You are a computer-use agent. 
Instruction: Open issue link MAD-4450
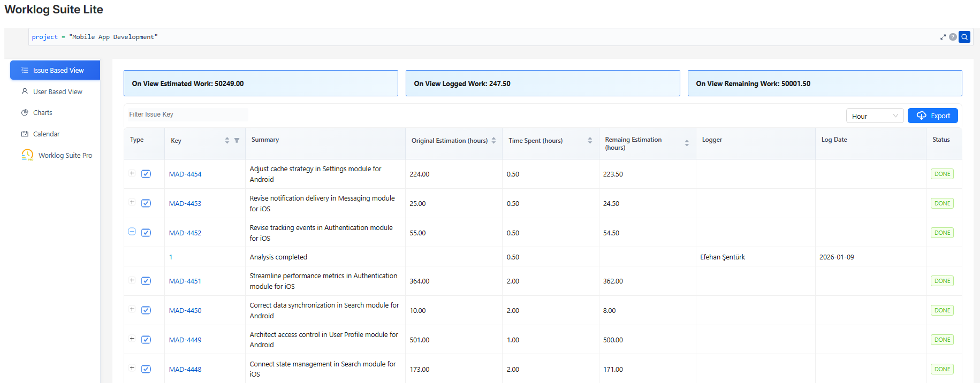[185, 310]
